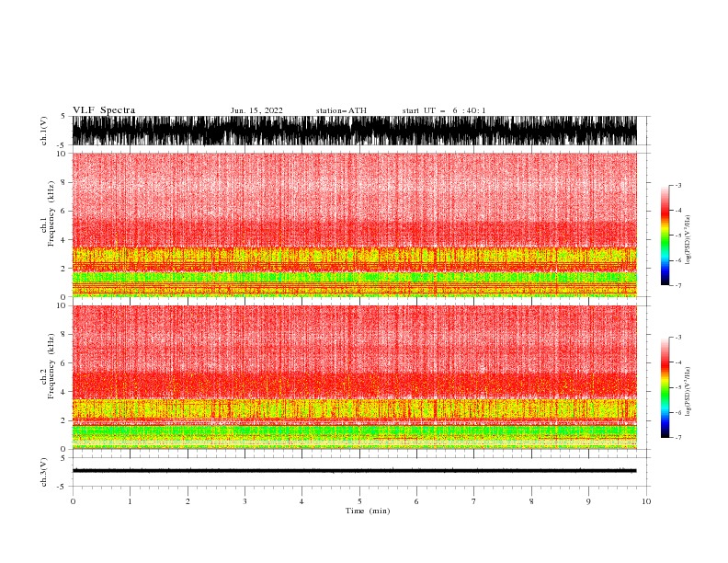
Task: Click the 'station=ATH' label
Action: (341, 110)
